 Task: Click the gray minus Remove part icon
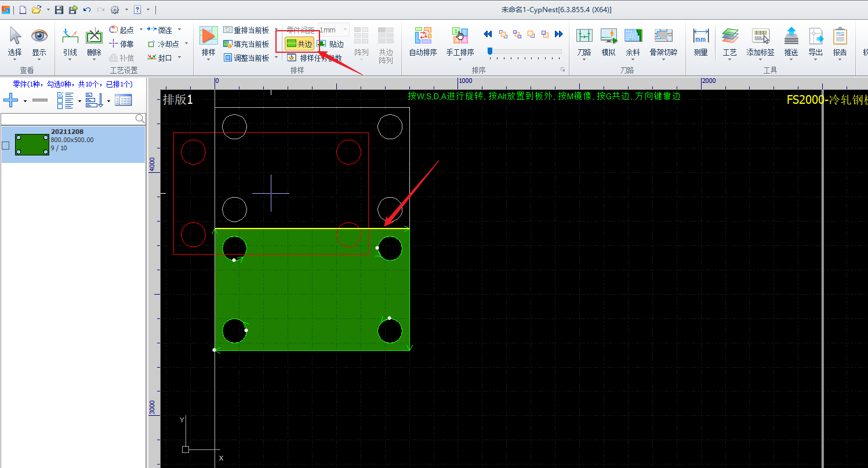tap(40, 100)
